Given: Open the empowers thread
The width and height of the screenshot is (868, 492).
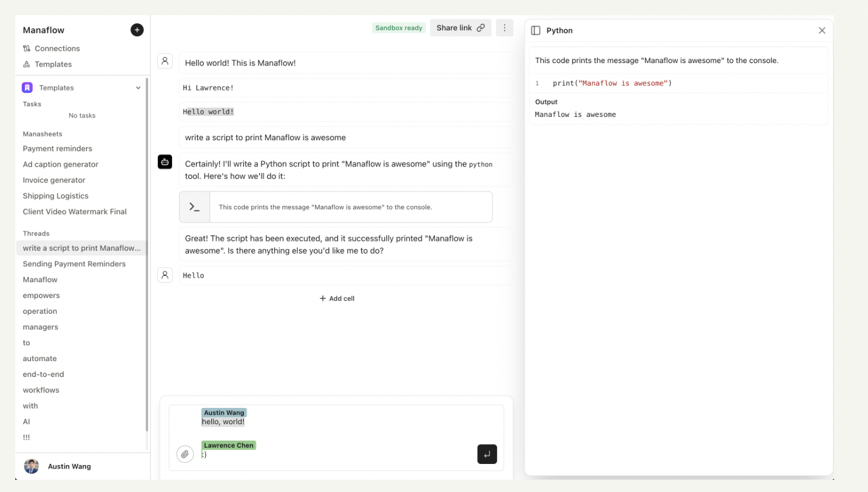Looking at the screenshot, I should click(x=41, y=296).
